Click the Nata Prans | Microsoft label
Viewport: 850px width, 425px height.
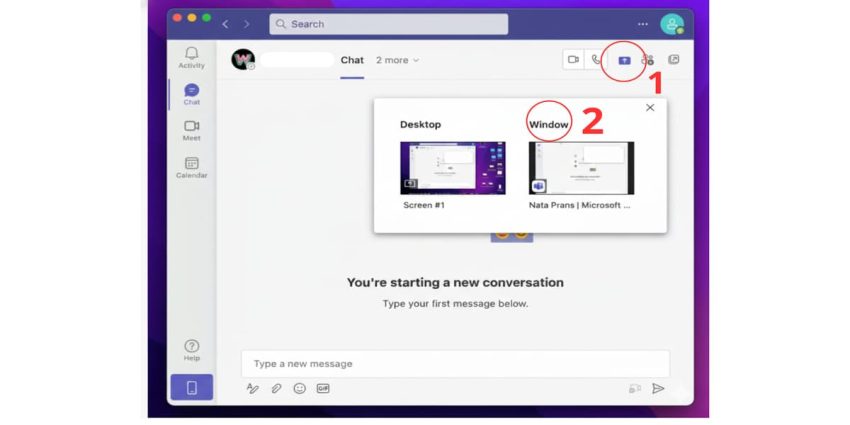(x=579, y=205)
